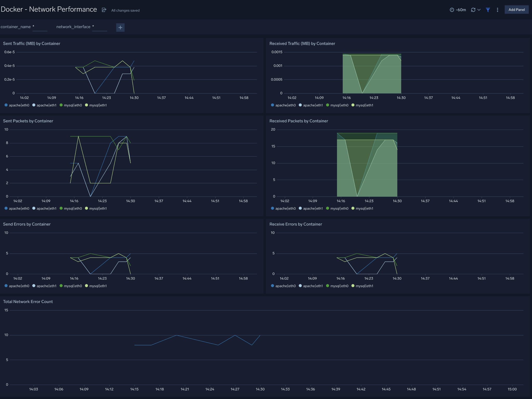Toggle apache|eth1 in Sent Packets legend

coord(46,208)
